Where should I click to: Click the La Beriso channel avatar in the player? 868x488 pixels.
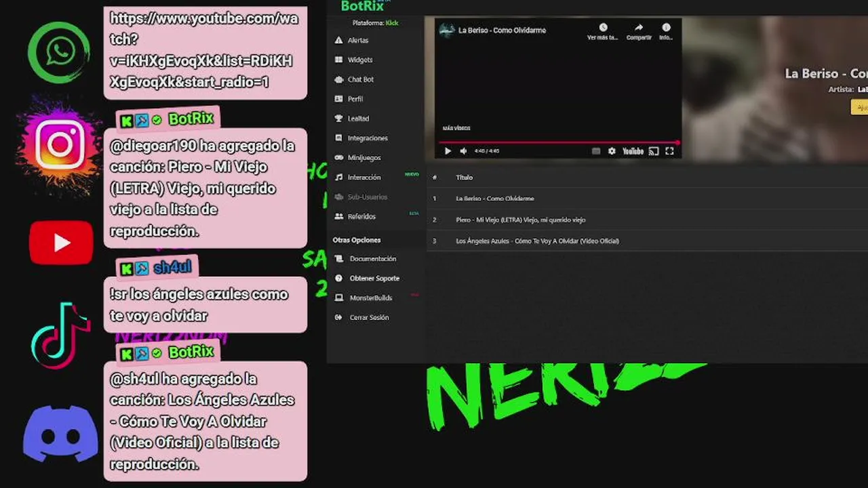point(446,30)
